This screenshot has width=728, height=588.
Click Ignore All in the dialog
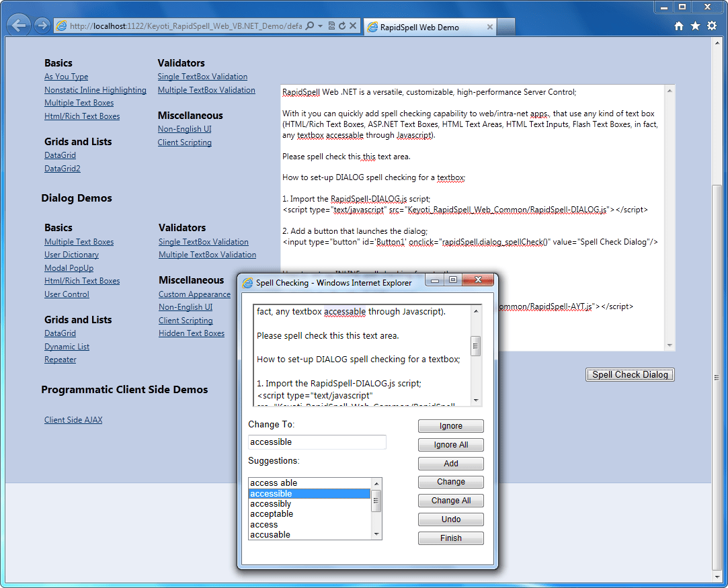point(451,445)
